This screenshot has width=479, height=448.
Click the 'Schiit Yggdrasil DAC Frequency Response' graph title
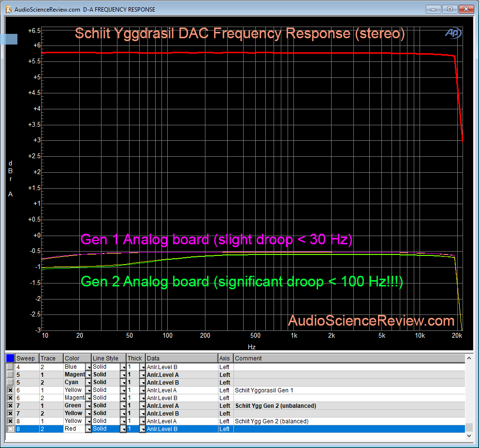(x=240, y=33)
